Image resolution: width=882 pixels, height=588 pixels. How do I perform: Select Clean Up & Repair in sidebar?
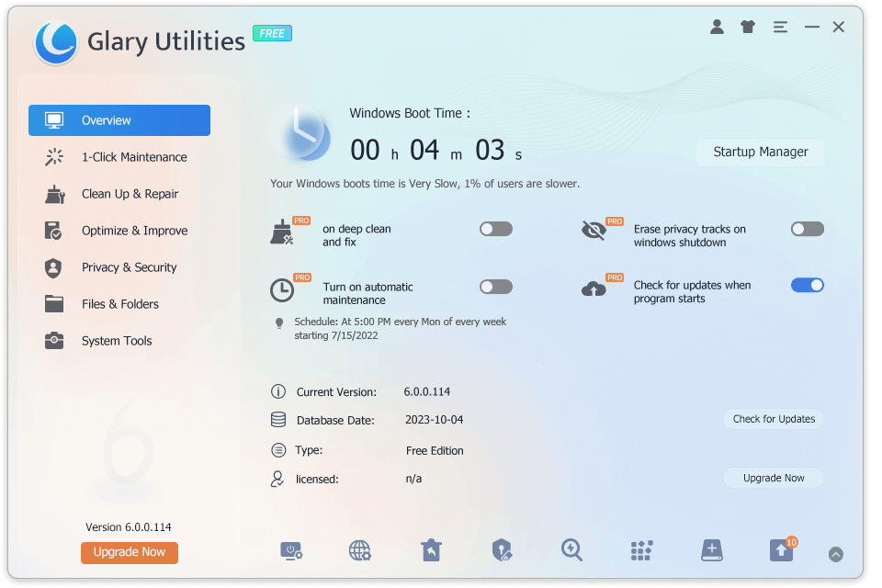130,194
